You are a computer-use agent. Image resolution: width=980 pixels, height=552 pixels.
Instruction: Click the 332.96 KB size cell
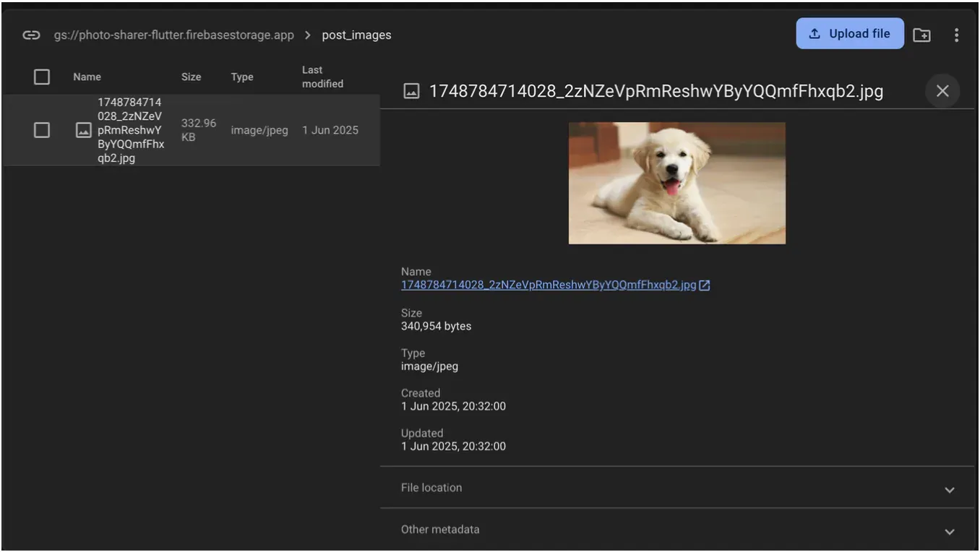click(x=198, y=130)
